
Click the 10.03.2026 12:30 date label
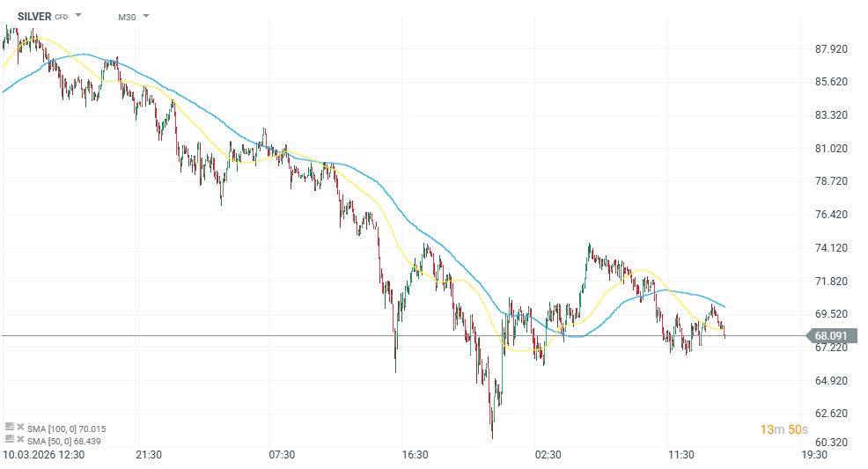click(x=43, y=455)
